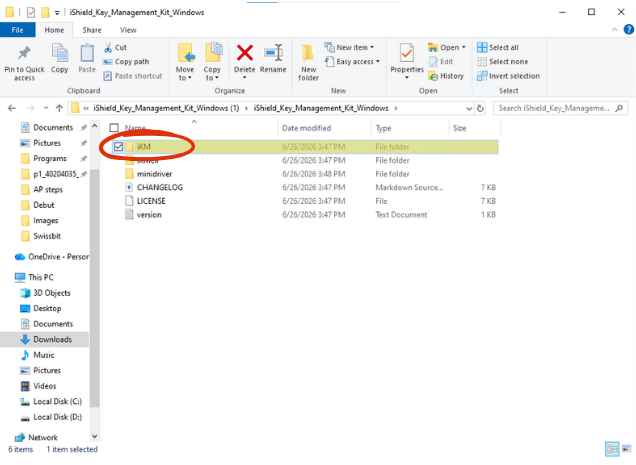Click the History icon

[433, 76]
